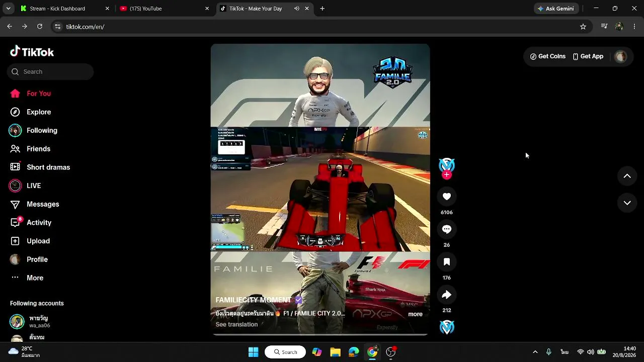Open the weather widget
This screenshot has height=362, width=644.
click(24, 352)
